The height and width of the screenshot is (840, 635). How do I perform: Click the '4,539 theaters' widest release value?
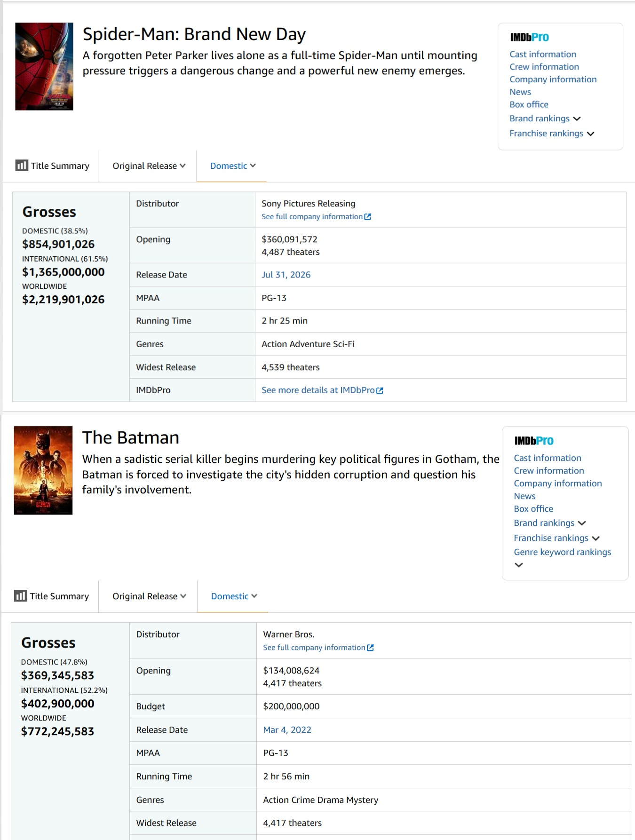tap(291, 367)
